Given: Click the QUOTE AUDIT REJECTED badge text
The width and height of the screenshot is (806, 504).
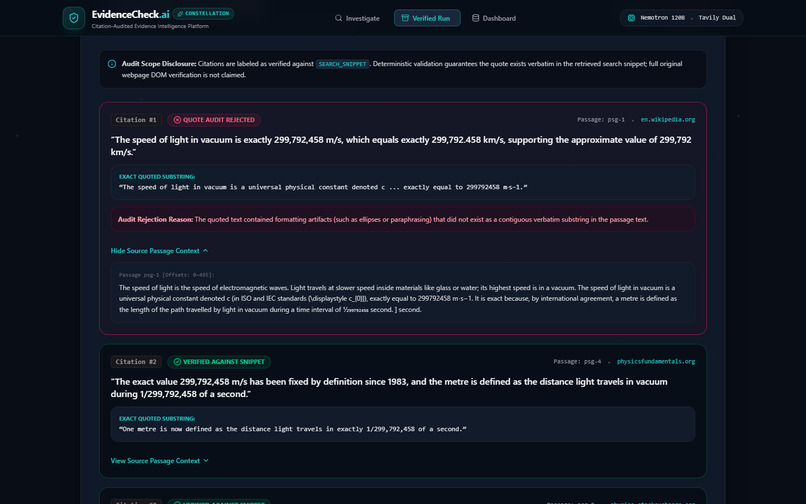Looking at the screenshot, I should click(219, 120).
